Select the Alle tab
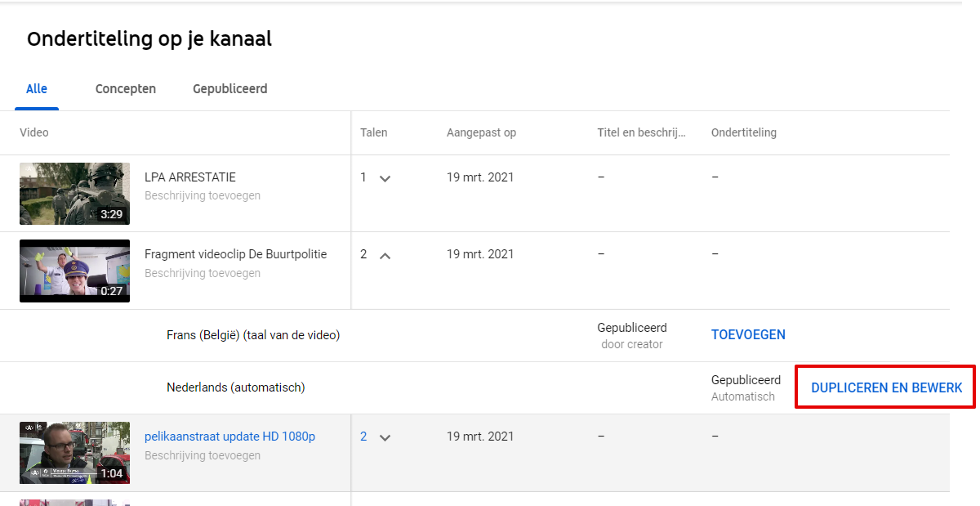980x506 pixels. point(37,88)
